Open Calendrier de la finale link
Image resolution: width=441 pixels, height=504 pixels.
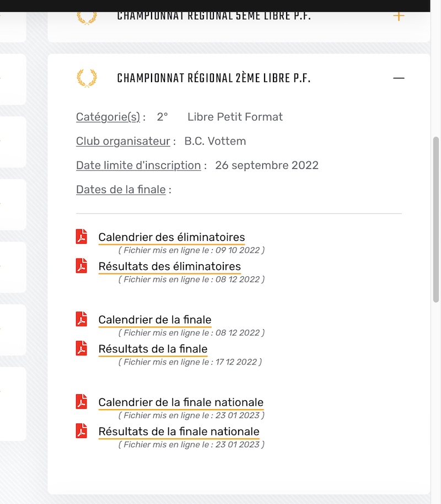pyautogui.click(x=155, y=320)
